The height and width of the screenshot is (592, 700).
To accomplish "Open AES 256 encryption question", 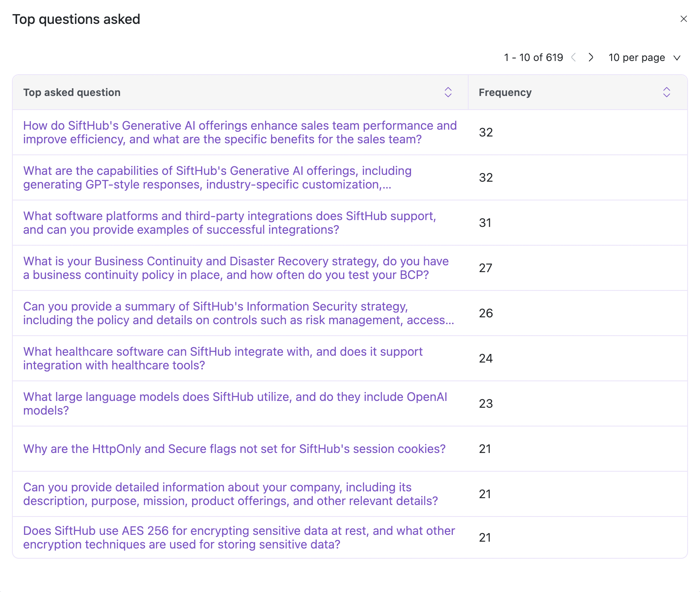I will [x=239, y=537].
